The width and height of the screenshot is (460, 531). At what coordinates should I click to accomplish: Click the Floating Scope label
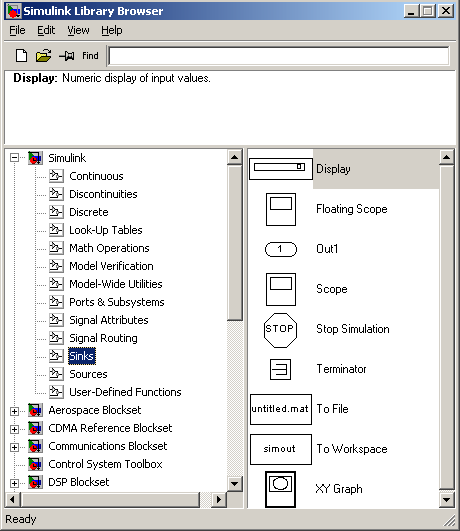(352, 209)
